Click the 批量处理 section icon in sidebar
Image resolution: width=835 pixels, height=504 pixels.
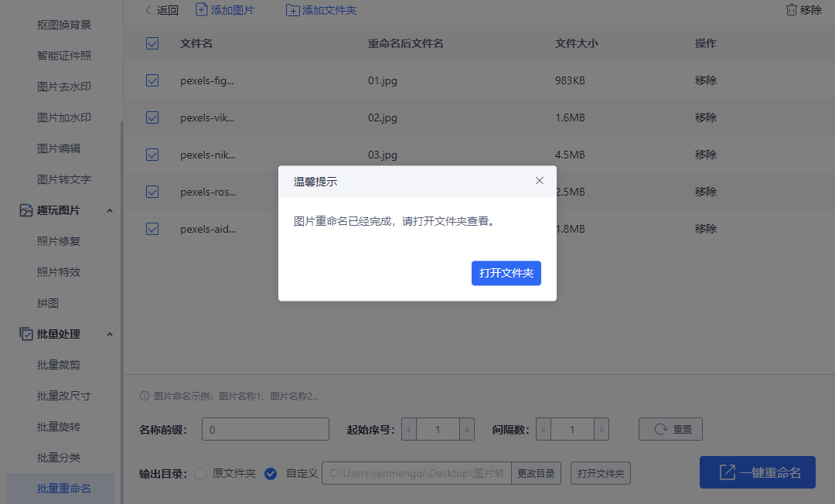26,334
